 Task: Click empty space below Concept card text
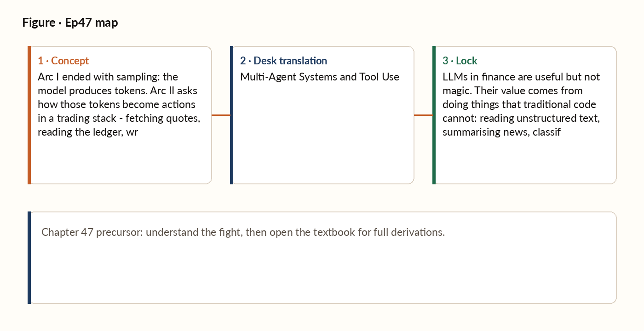coord(120,161)
